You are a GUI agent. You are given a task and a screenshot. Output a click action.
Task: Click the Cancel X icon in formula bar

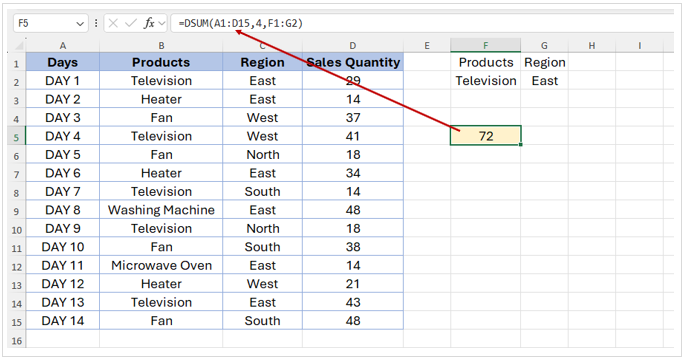click(113, 23)
